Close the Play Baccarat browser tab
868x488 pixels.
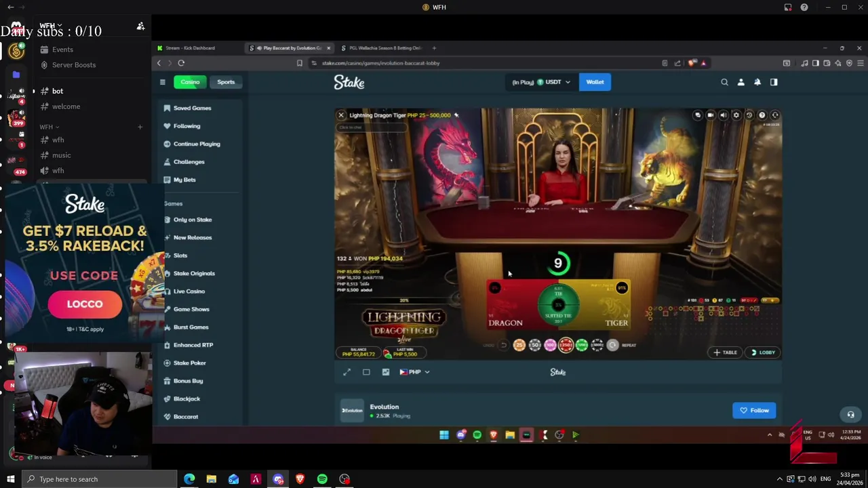click(328, 48)
